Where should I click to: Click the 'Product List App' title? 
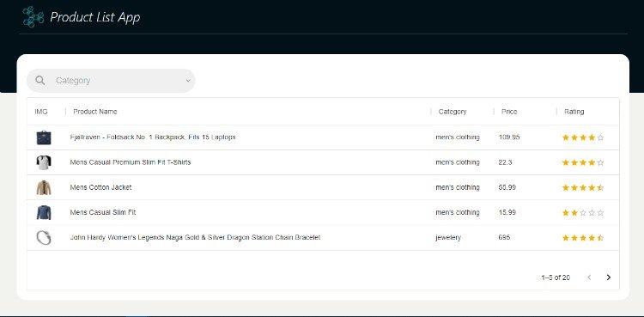click(x=94, y=17)
